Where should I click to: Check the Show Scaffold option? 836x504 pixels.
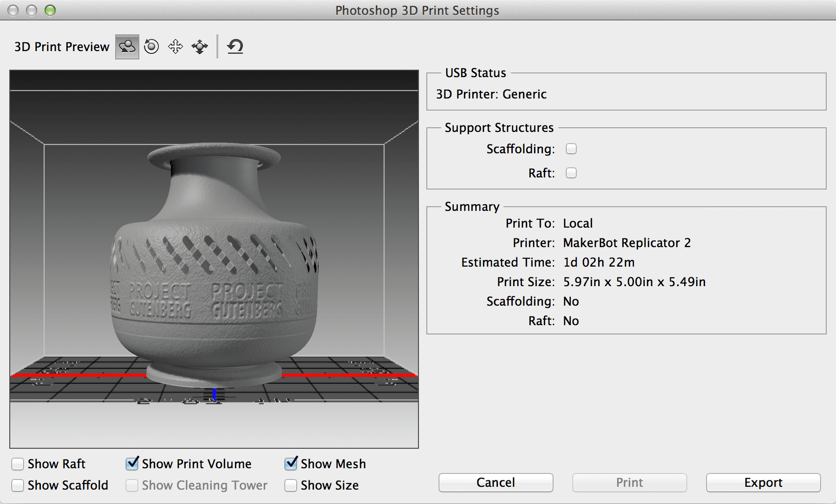tap(17, 485)
